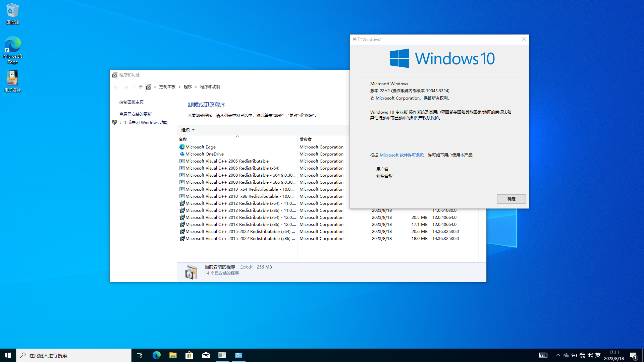Click 控制面板 in the breadcrumb
This screenshot has width=644, height=362.
pos(167,87)
